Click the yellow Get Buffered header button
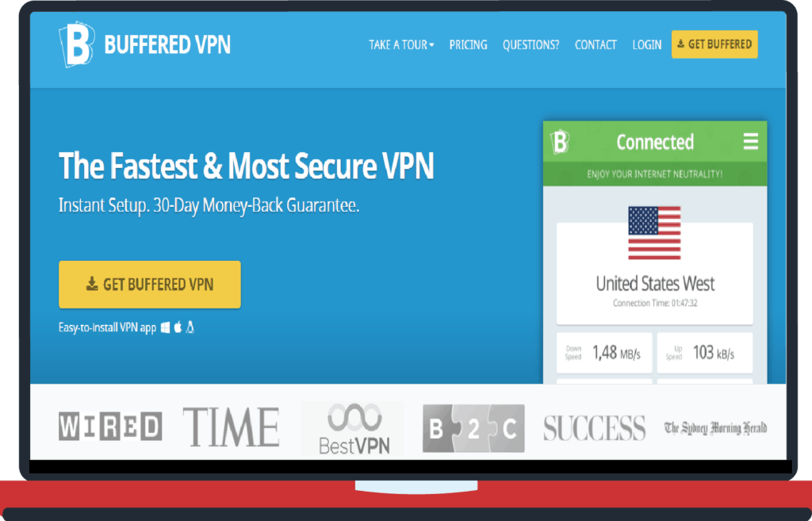This screenshot has width=812, height=521. click(x=714, y=44)
